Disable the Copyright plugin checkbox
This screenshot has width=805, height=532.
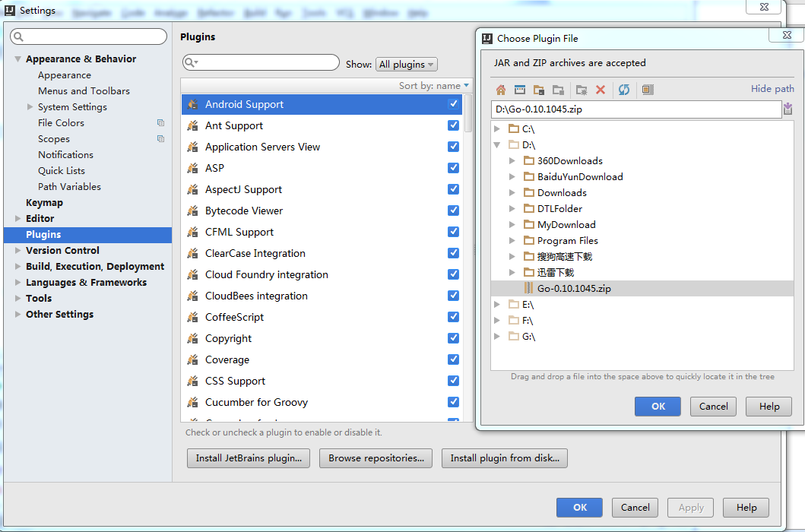[x=453, y=338]
